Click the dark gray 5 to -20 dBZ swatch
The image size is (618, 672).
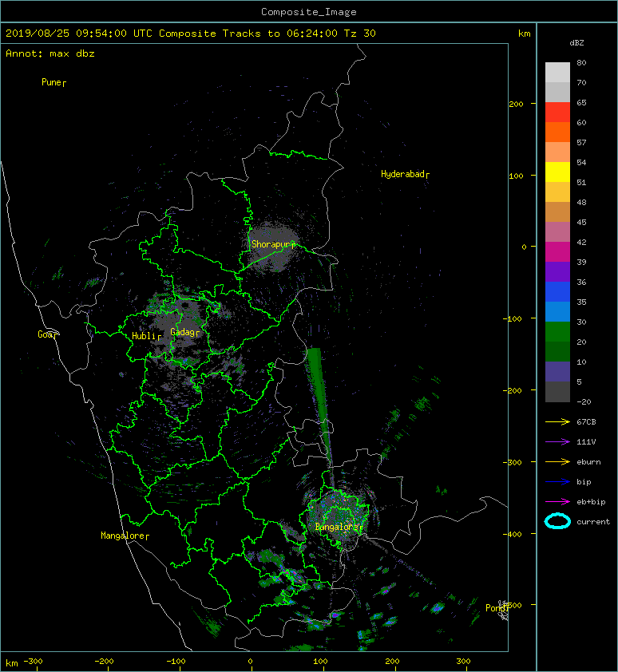(x=557, y=391)
